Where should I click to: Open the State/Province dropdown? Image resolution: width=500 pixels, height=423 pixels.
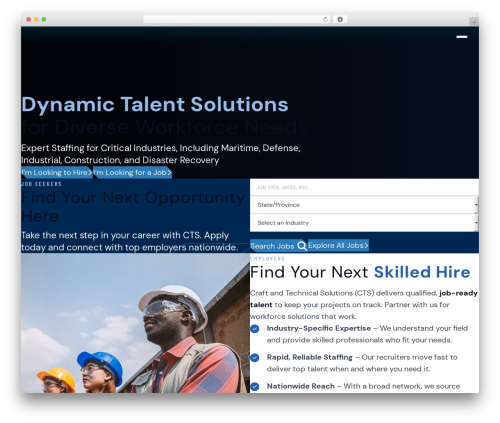click(x=364, y=205)
